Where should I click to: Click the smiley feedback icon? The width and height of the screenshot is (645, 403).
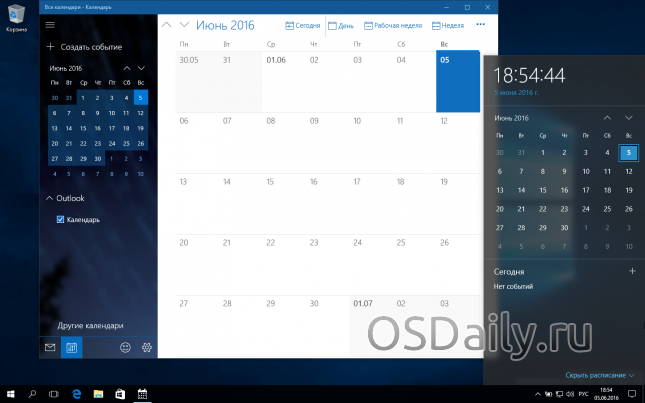click(125, 347)
